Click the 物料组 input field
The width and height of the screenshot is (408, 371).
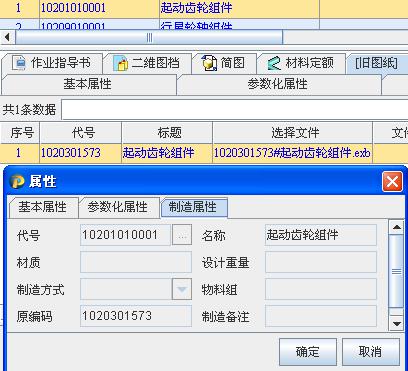(321, 289)
